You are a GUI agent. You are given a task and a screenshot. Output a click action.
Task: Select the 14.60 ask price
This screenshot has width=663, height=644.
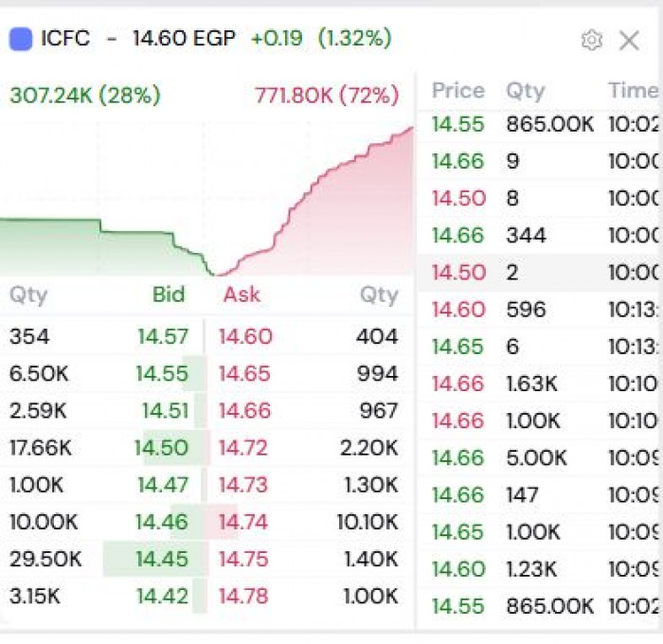point(245,336)
